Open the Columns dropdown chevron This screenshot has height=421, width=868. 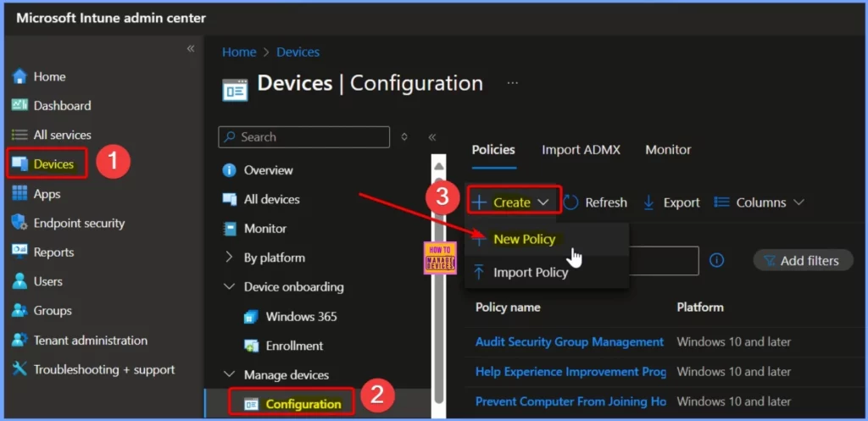(798, 202)
